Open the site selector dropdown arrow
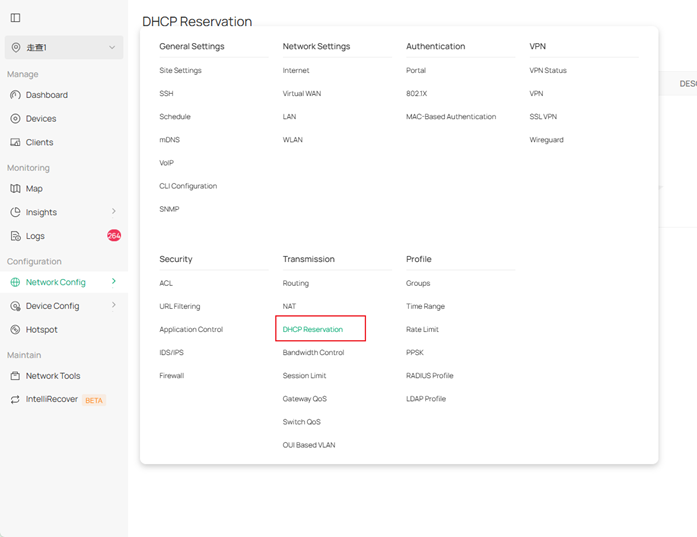The image size is (697, 537). pyautogui.click(x=112, y=48)
